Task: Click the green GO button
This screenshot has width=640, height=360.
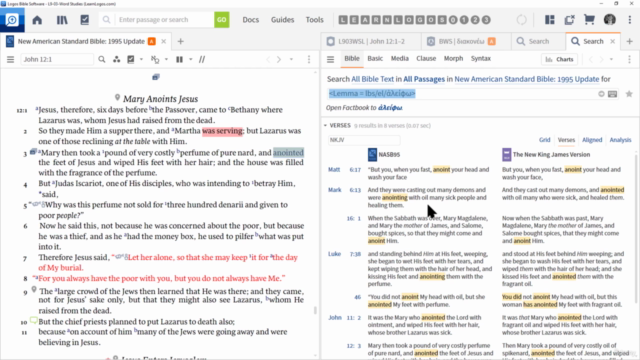Action: click(x=222, y=20)
